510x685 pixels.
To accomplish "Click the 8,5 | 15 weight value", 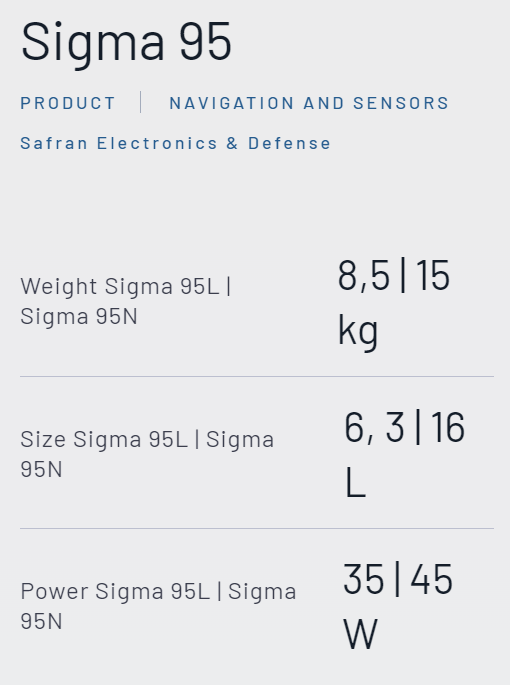I will click(394, 276).
